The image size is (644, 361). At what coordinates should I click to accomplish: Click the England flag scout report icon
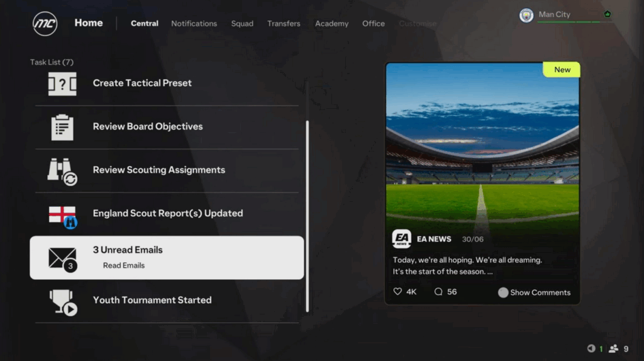63,217
